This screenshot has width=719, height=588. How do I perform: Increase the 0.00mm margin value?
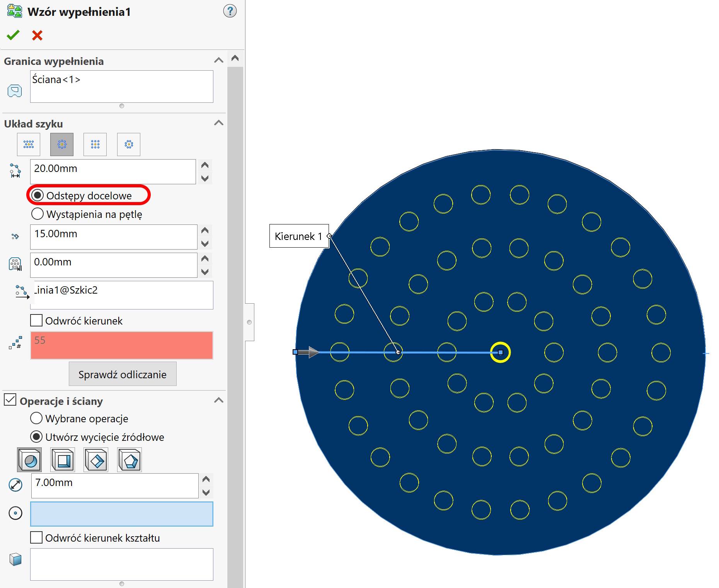(x=205, y=259)
